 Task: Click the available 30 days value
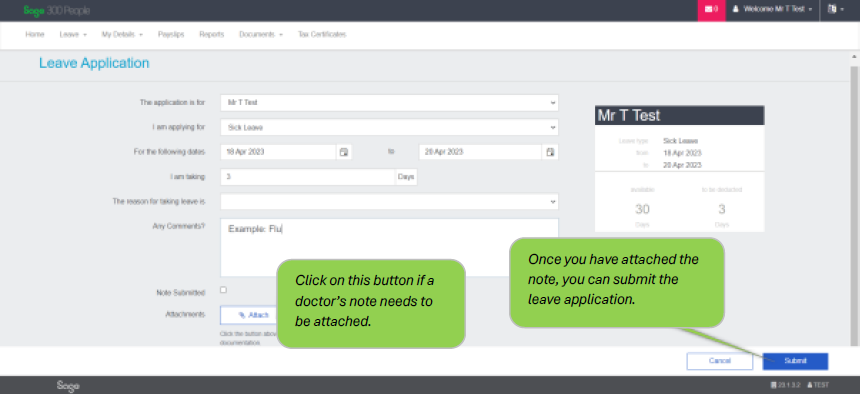point(642,209)
